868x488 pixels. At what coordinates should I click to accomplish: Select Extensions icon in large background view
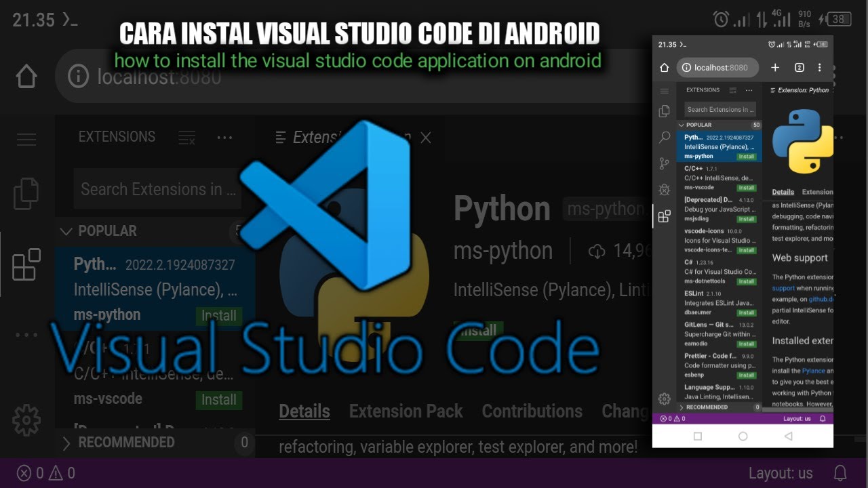26,264
